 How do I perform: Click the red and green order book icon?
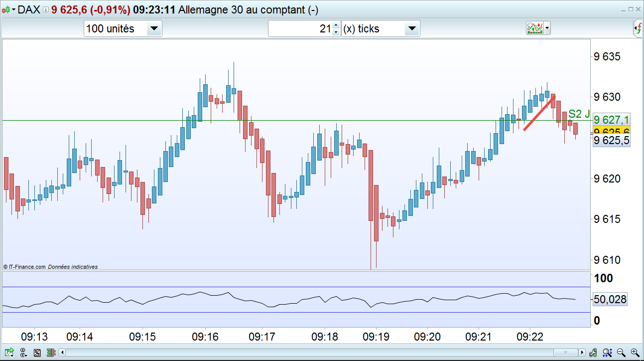[x=50, y=353]
